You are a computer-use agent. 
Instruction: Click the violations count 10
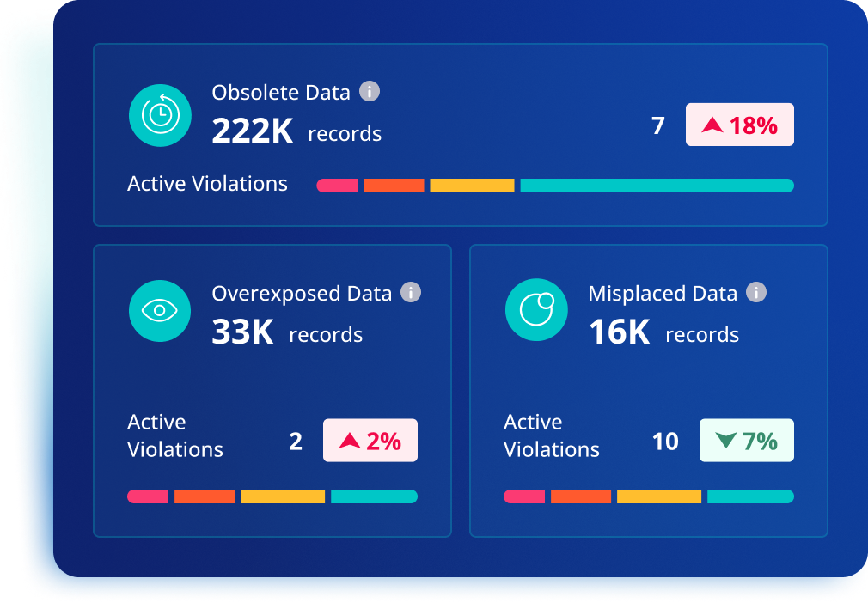665,441
